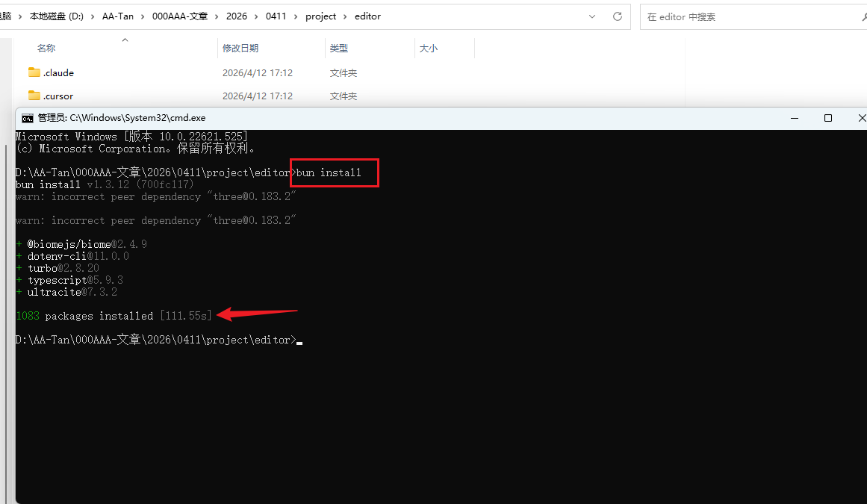This screenshot has width=867, height=504.
Task: Select the .cursor folder icon
Action: tap(34, 96)
